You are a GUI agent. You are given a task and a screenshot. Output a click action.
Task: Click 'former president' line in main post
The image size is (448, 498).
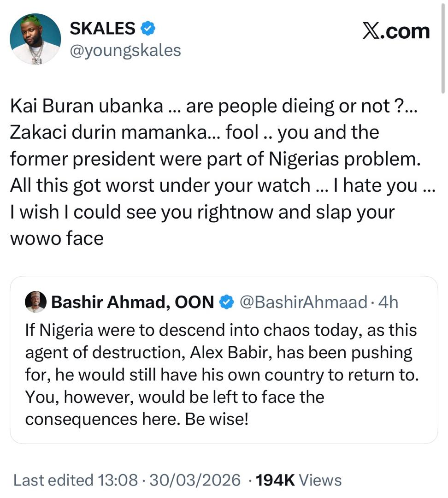tap(215, 159)
